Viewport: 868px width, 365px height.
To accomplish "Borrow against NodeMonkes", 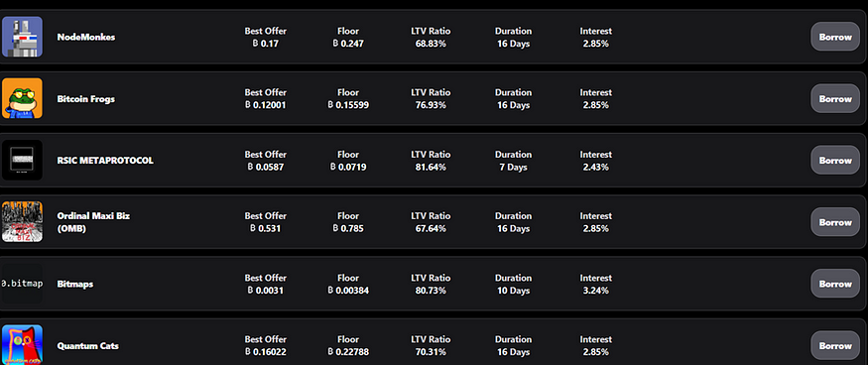I will pos(835,37).
